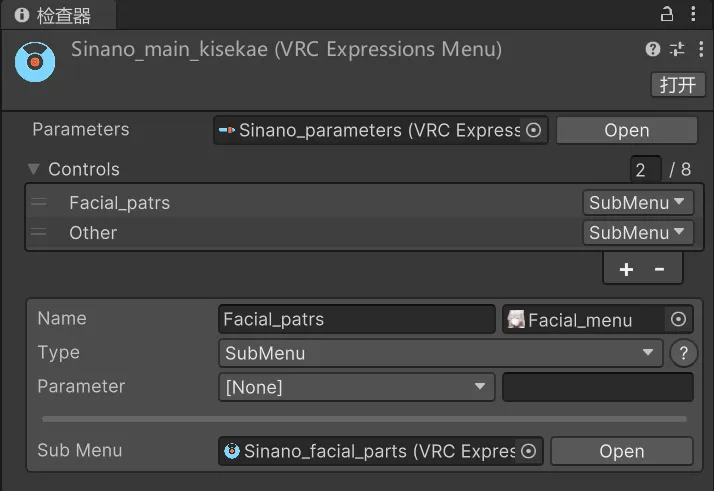Open the Type SubMenu dropdown
Screen dimensions: 714x491
pos(440,353)
